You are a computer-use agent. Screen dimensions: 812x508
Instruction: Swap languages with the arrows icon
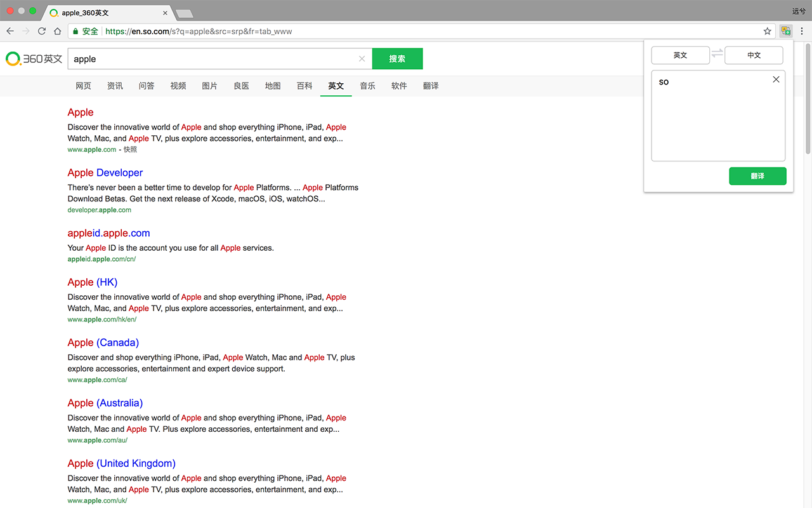tap(717, 54)
